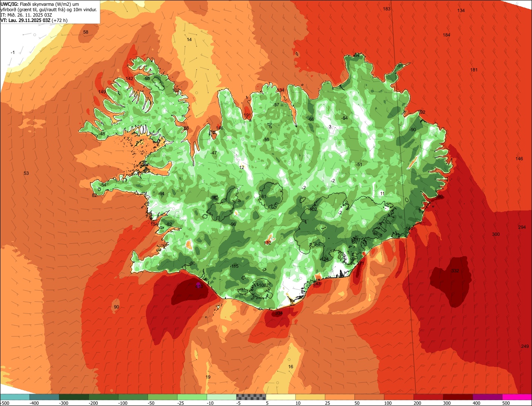Click the value 294 on the map

(x=522, y=227)
